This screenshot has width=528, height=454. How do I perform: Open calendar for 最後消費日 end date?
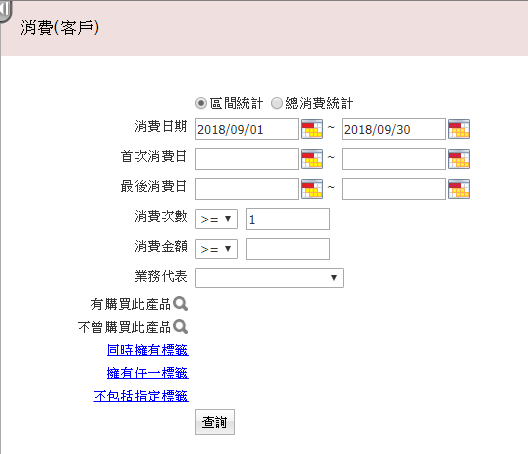pos(459,189)
